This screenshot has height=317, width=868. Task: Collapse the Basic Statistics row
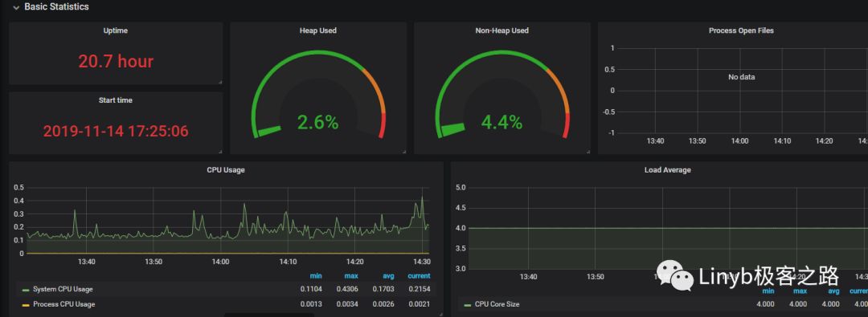point(51,7)
